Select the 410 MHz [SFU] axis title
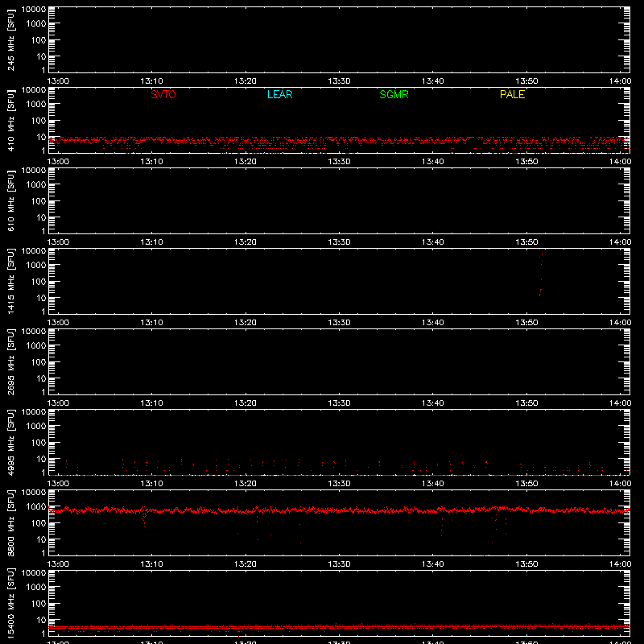Screen dimensions: 644x644 (11, 120)
